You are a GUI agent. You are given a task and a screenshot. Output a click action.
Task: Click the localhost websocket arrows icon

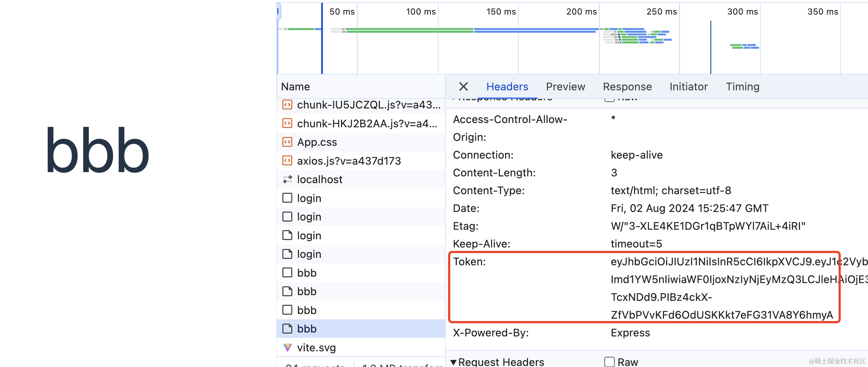point(287,179)
